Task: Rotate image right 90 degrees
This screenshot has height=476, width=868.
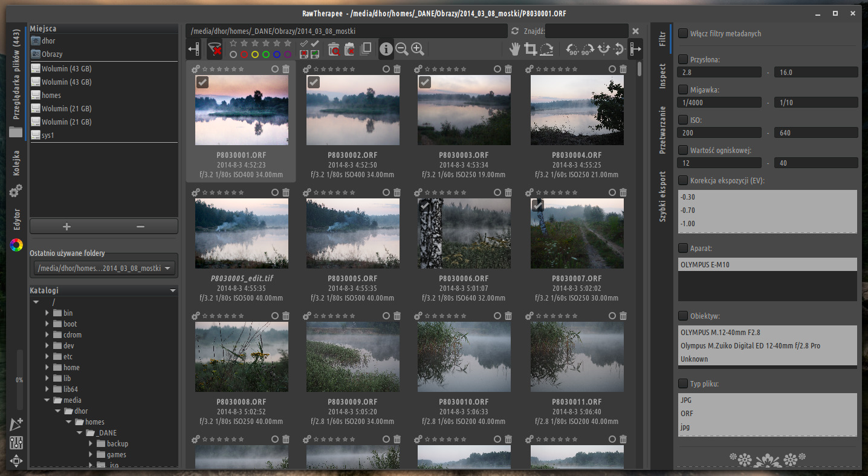Action: (588, 49)
